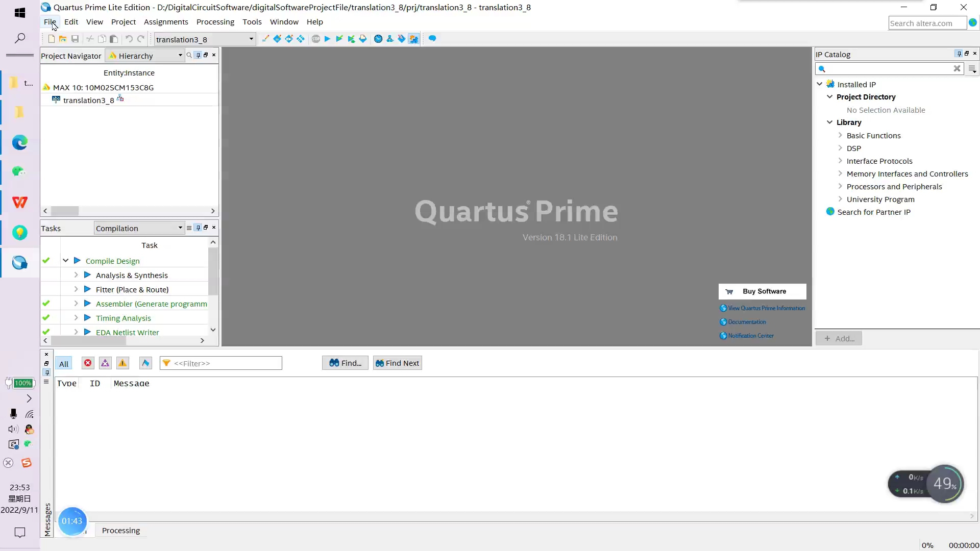Open the Compilation tasks dropdown
Image resolution: width=980 pixels, height=551 pixels.
(x=139, y=228)
